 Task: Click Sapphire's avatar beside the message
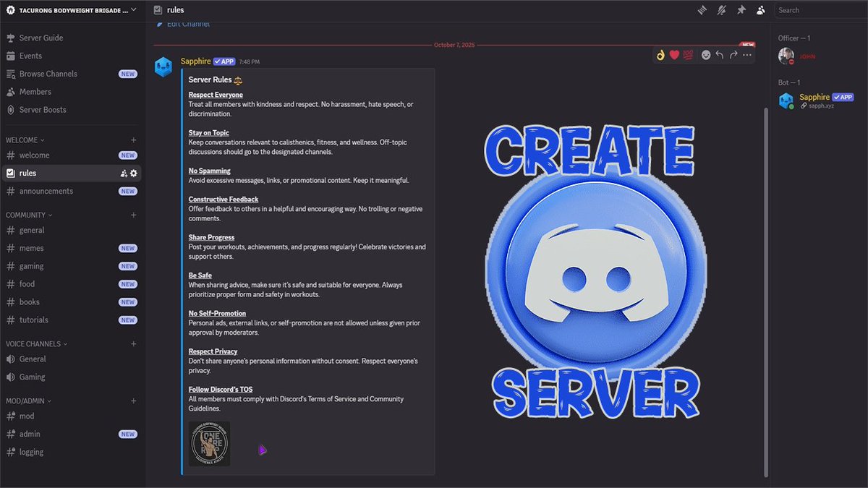(164, 67)
